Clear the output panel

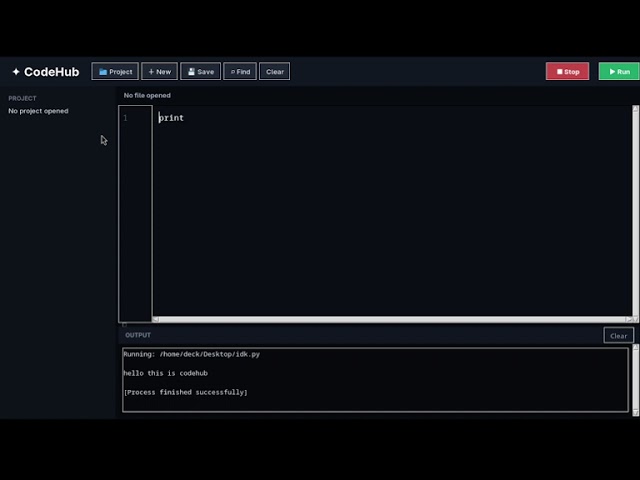[618, 336]
